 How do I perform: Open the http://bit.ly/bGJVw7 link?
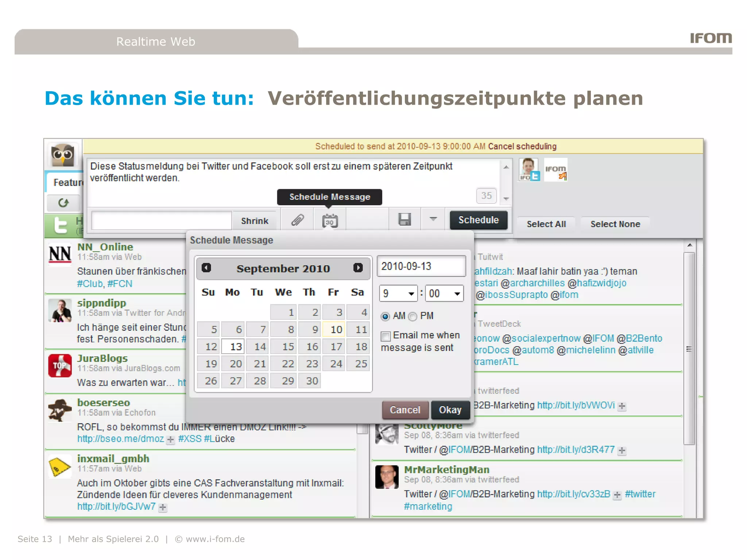[x=116, y=507]
